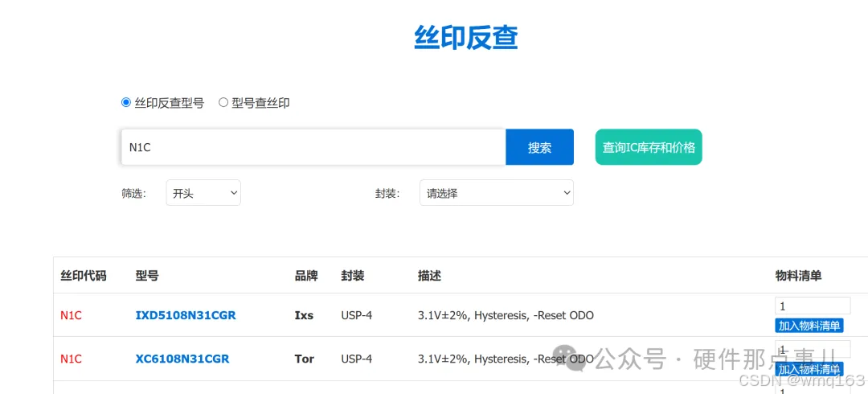The height and width of the screenshot is (394, 868).
Task: Click the 型号 column header
Action: point(147,276)
